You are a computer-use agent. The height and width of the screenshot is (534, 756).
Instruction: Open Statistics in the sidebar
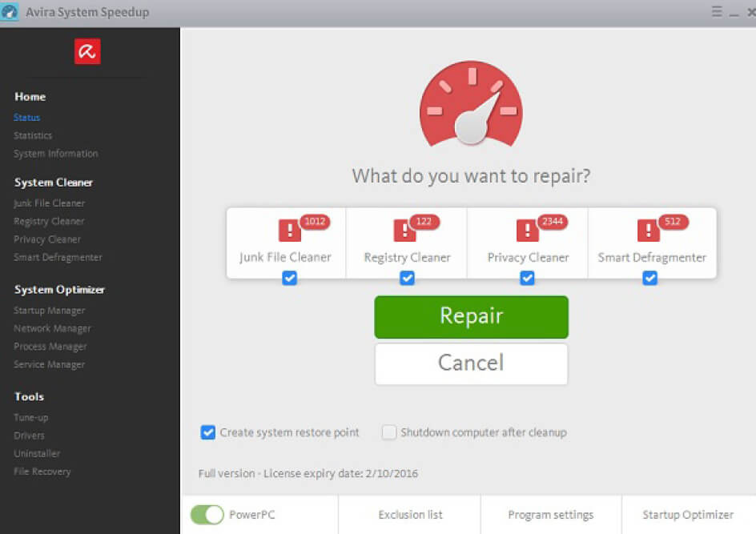tap(33, 135)
